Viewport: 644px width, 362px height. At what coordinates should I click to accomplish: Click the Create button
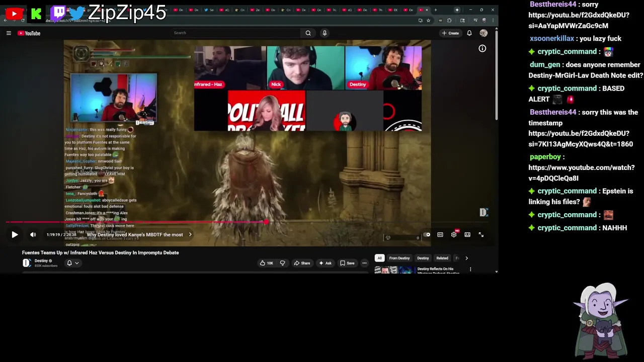[x=450, y=33]
